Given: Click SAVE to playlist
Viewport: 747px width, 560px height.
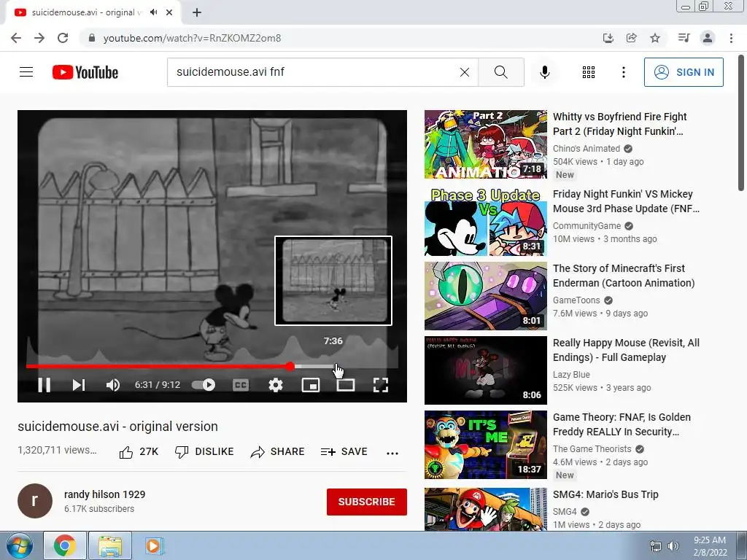Looking at the screenshot, I should tap(344, 452).
